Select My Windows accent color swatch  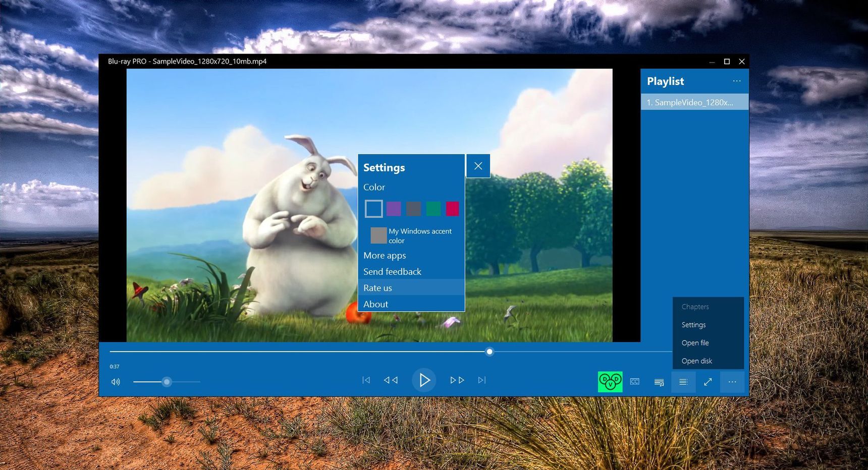[378, 236]
